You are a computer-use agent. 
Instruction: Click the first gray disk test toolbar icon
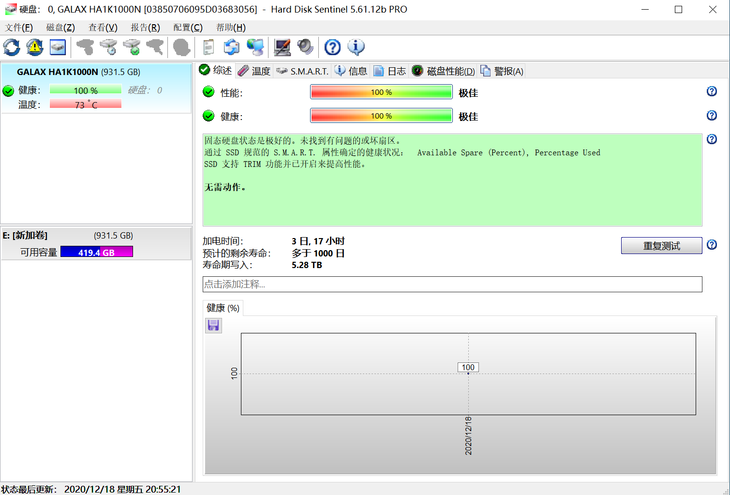click(x=85, y=47)
